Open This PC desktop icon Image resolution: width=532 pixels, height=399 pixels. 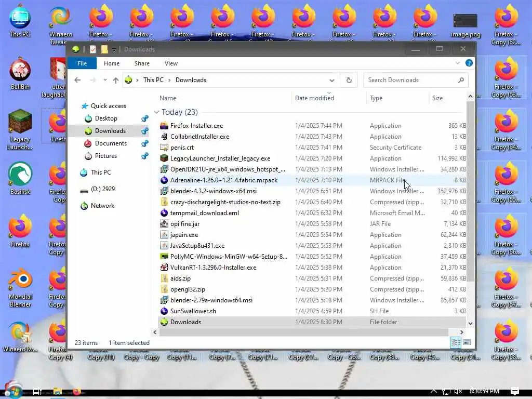[20, 18]
